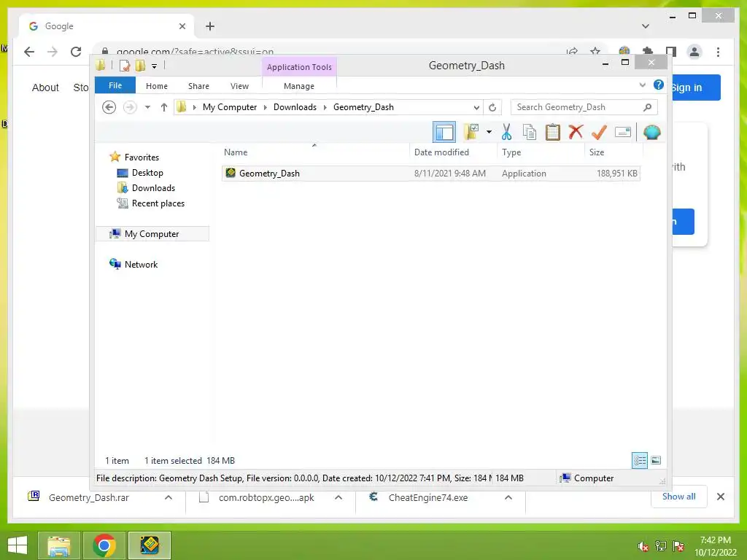Open the File tab in Explorer
Viewport: 747px width, 560px height.
pyautogui.click(x=115, y=85)
